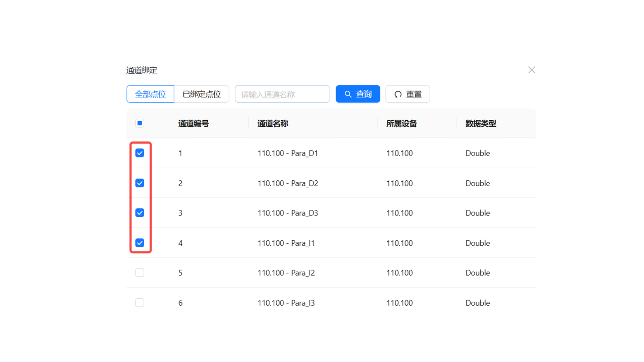Click the circular reset icon in 重置
644x362 pixels.
pyautogui.click(x=398, y=95)
